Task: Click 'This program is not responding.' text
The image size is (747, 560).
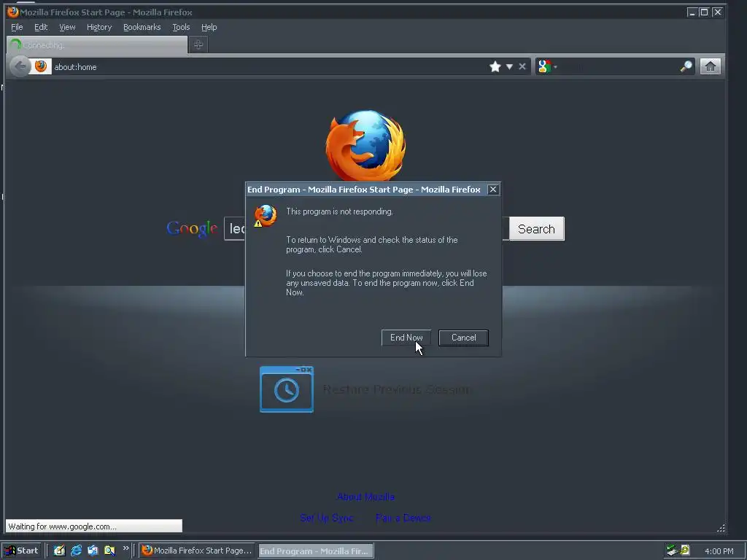Action: (x=339, y=211)
